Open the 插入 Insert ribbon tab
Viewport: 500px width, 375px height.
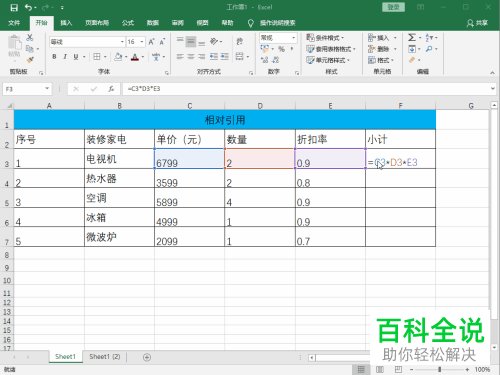pyautogui.click(x=66, y=23)
